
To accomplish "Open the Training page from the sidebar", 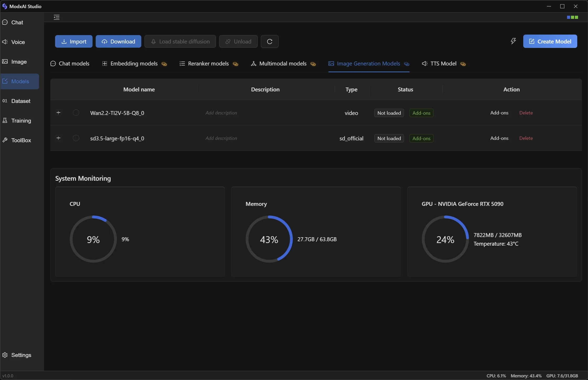I will click(x=21, y=120).
